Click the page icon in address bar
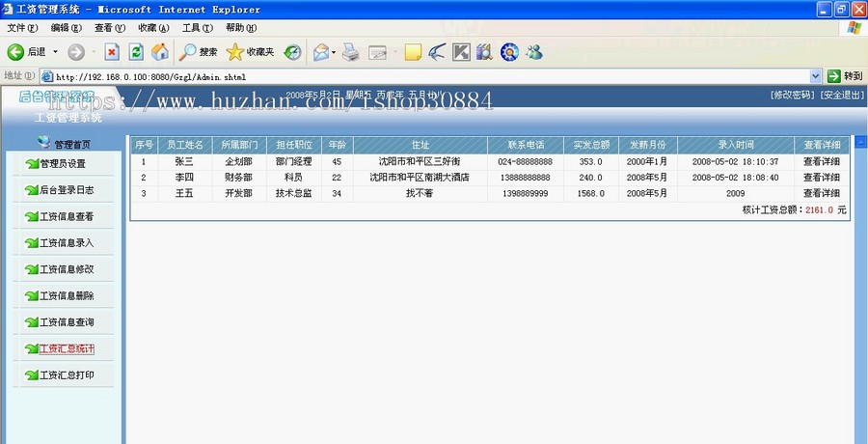The width and height of the screenshot is (868, 444). (x=47, y=76)
